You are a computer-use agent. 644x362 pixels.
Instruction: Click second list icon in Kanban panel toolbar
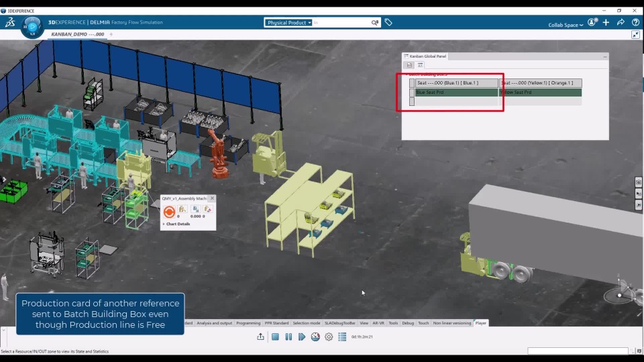[x=420, y=65]
